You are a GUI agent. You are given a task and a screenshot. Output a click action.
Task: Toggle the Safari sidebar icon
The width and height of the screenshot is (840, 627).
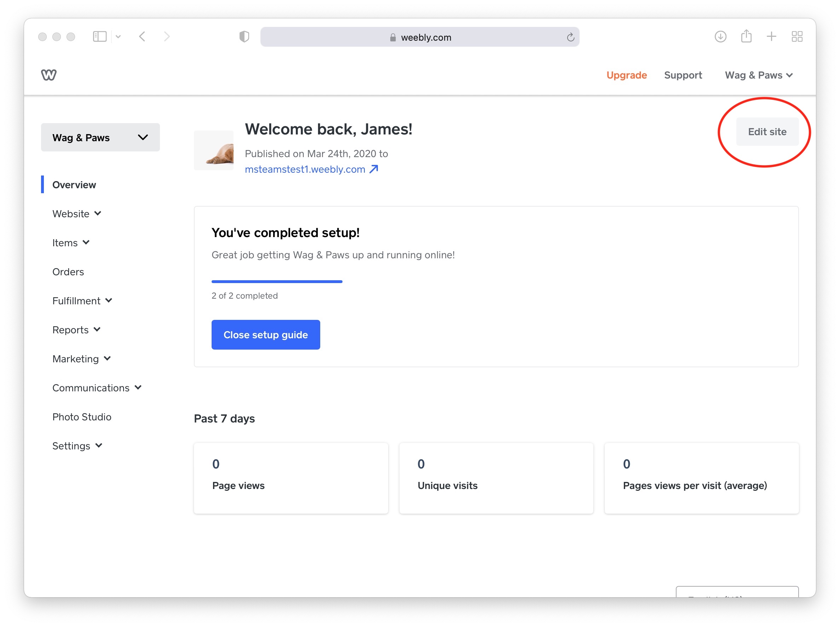pyautogui.click(x=99, y=36)
